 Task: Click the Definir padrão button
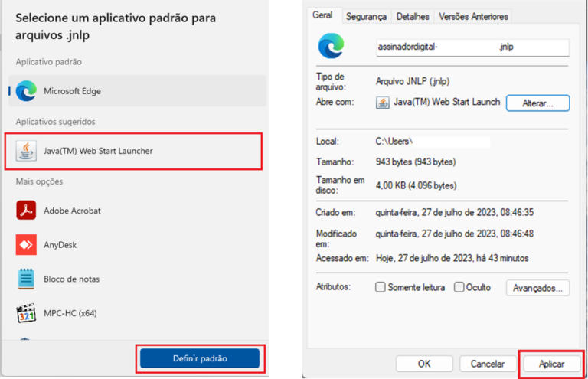200,358
